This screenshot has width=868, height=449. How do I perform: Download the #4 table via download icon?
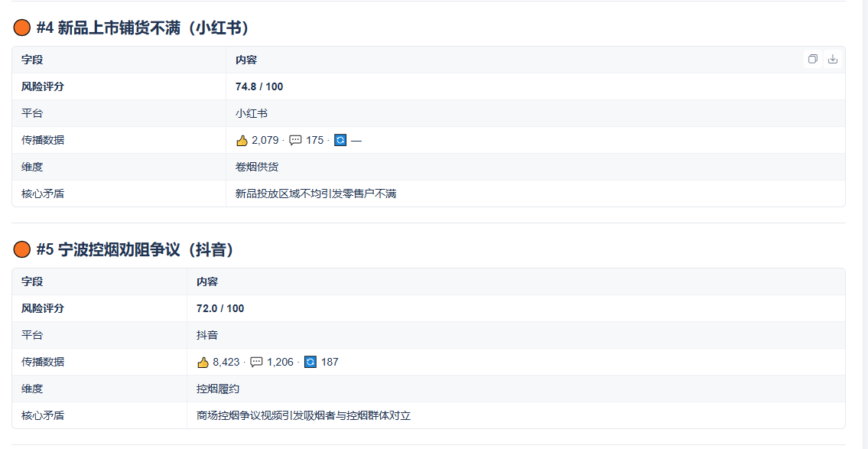pyautogui.click(x=833, y=59)
